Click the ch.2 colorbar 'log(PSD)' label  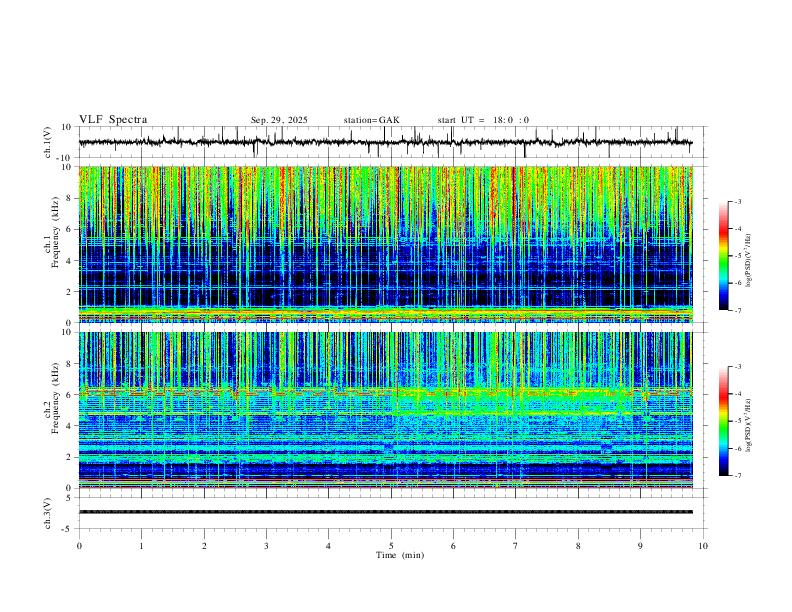point(749,425)
